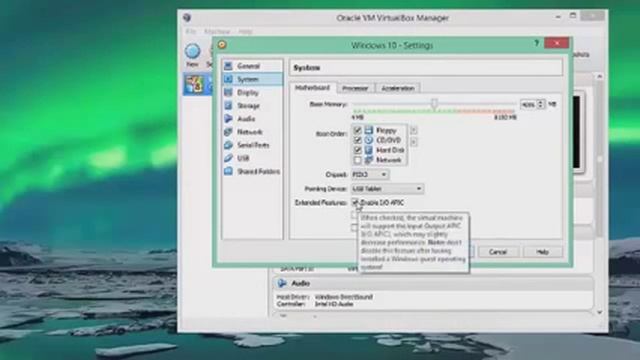Viewport: 640px width, 360px height.
Task: Click the Settings dialog title bar gear icon
Action: (x=222, y=44)
